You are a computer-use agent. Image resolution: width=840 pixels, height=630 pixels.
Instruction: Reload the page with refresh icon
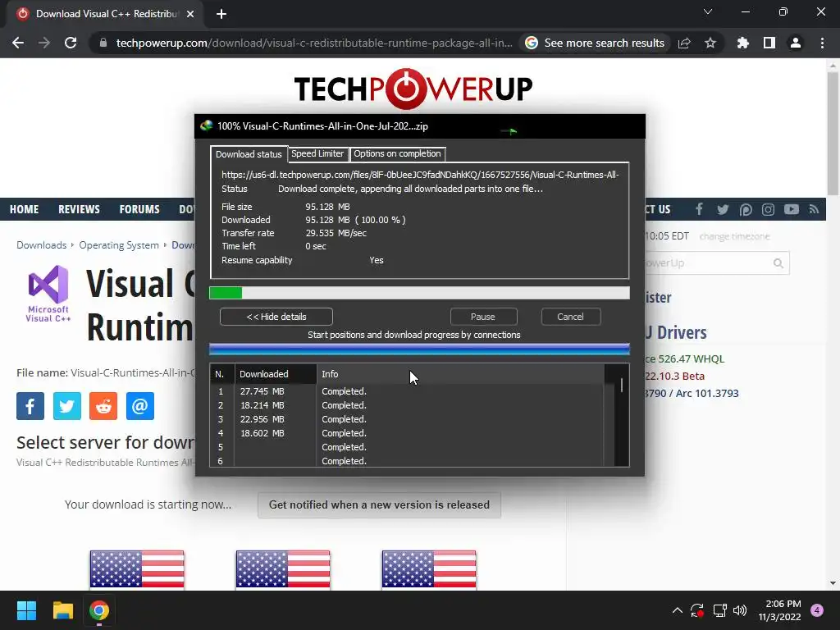click(71, 43)
